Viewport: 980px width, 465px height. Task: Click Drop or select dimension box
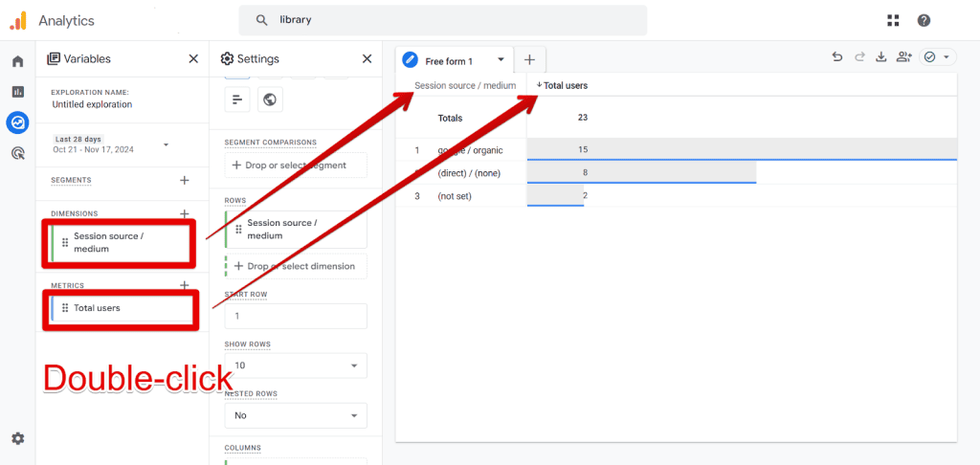(296, 266)
